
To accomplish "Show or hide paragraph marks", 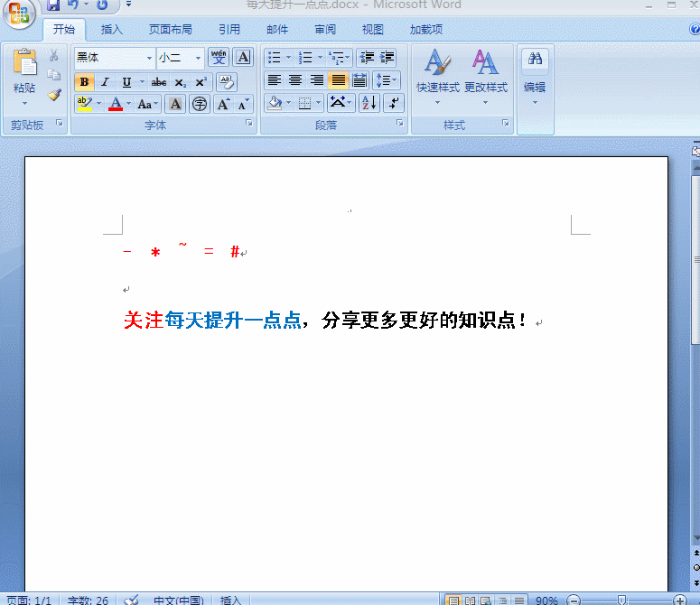I will 393,103.
